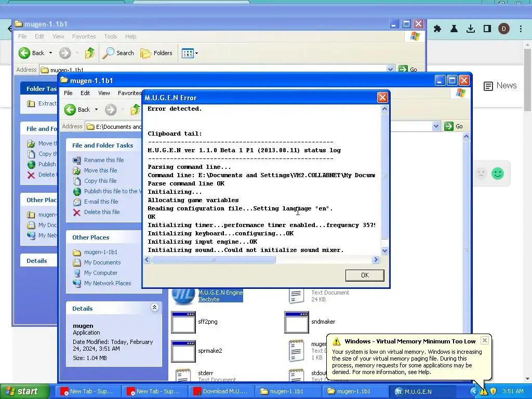Image resolution: width=532 pixels, height=399 pixels.
Task: Click the error log vertical scrollbar thumb
Action: click(384, 177)
